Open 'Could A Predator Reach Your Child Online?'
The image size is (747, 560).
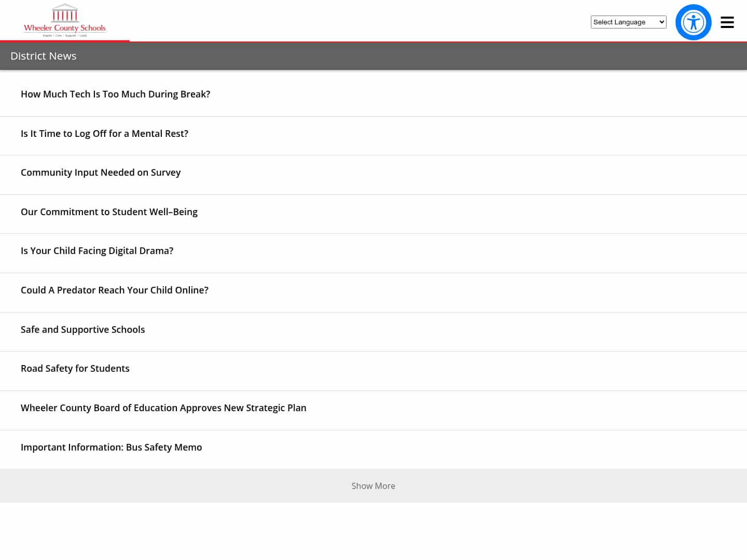(115, 290)
